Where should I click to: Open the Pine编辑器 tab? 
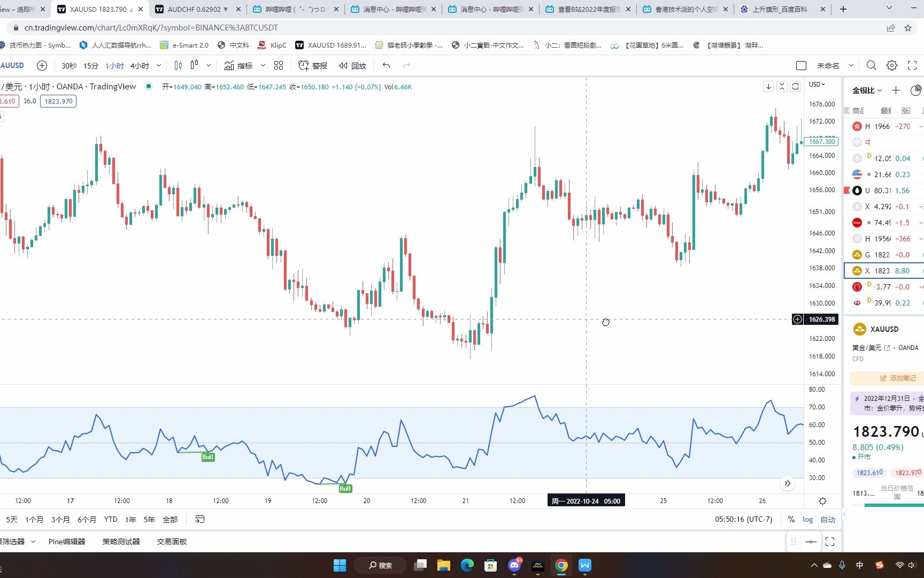[67, 542]
